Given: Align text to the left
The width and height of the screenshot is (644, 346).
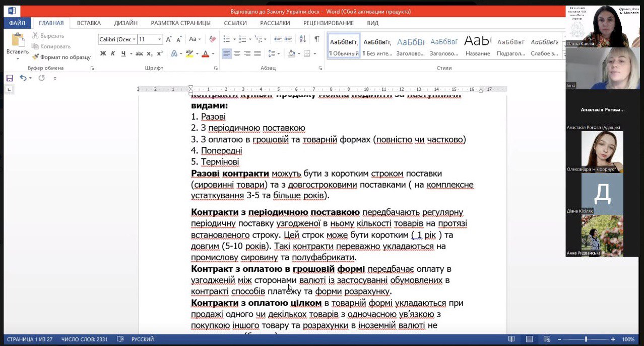Looking at the screenshot, I should click(x=226, y=53).
